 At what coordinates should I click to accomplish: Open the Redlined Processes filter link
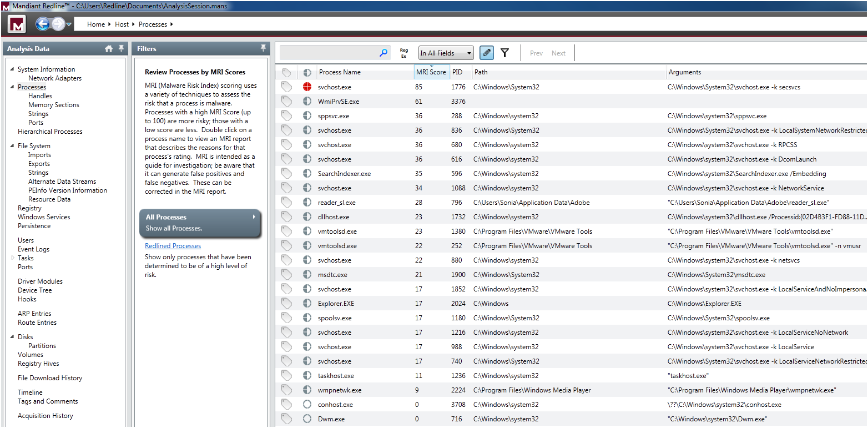pyautogui.click(x=173, y=246)
